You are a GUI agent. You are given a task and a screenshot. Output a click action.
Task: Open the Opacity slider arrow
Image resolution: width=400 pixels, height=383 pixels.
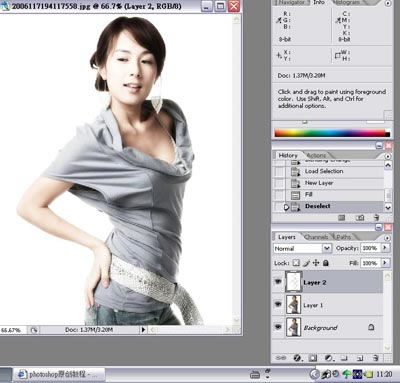385,248
